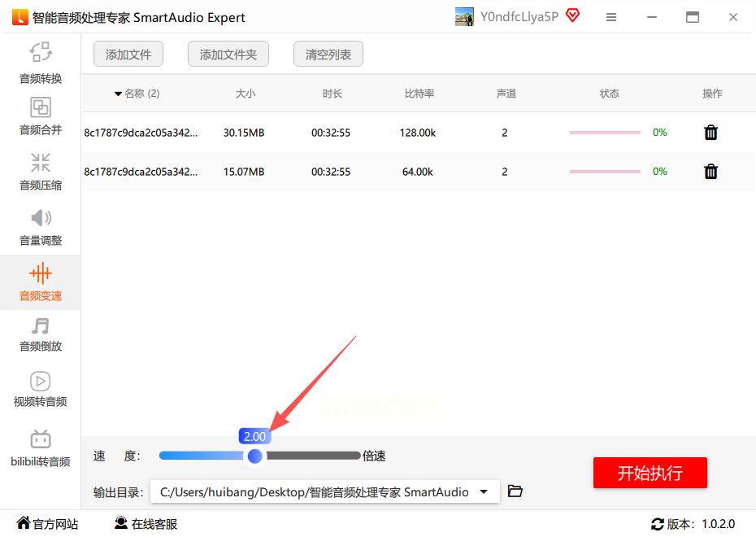This screenshot has width=756, height=537.
Task: Open the 音频压缩 audio compress tool
Action: pos(41,172)
